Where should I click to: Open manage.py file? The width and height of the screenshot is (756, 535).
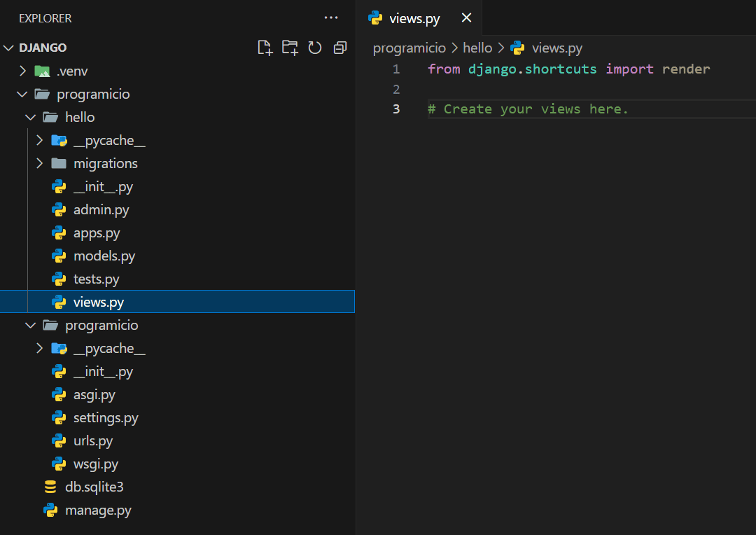click(98, 510)
